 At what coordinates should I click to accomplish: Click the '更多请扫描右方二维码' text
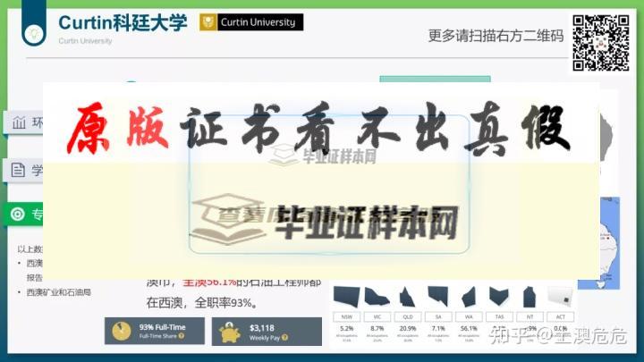point(496,36)
